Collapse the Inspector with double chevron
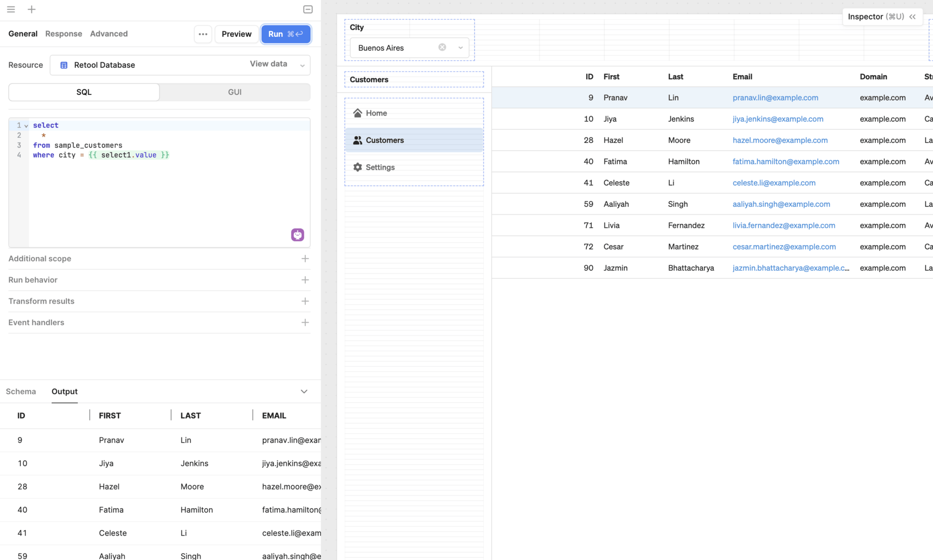This screenshot has height=560, width=933. (912, 17)
